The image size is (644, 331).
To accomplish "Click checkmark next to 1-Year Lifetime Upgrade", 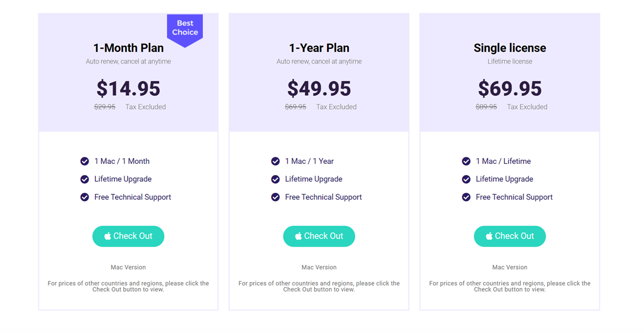I will pos(275,179).
